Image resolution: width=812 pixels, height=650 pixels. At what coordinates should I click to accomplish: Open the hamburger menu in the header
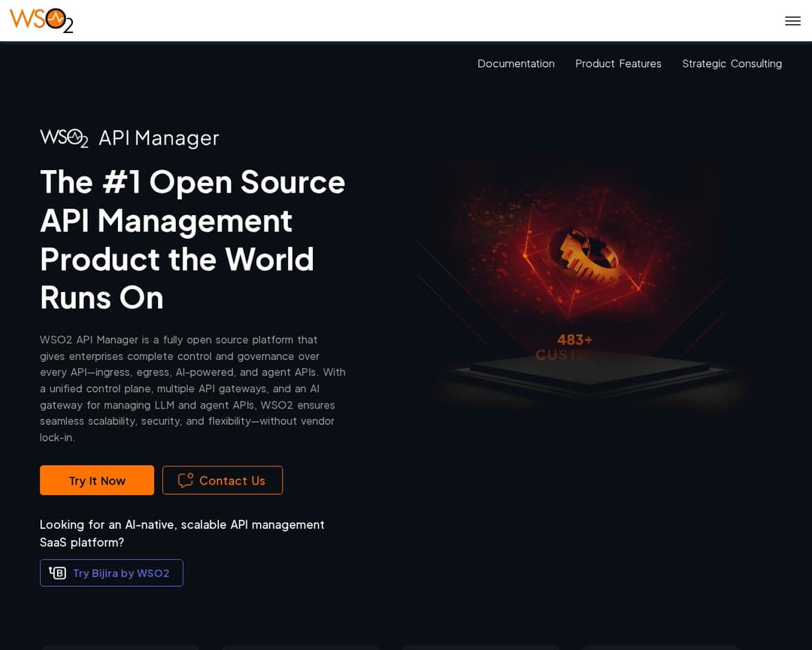[x=792, y=21]
